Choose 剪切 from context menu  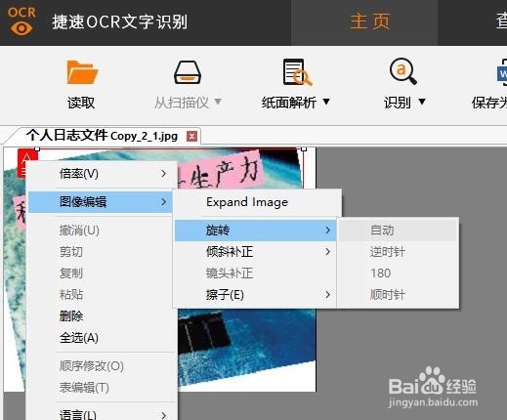(x=102, y=252)
